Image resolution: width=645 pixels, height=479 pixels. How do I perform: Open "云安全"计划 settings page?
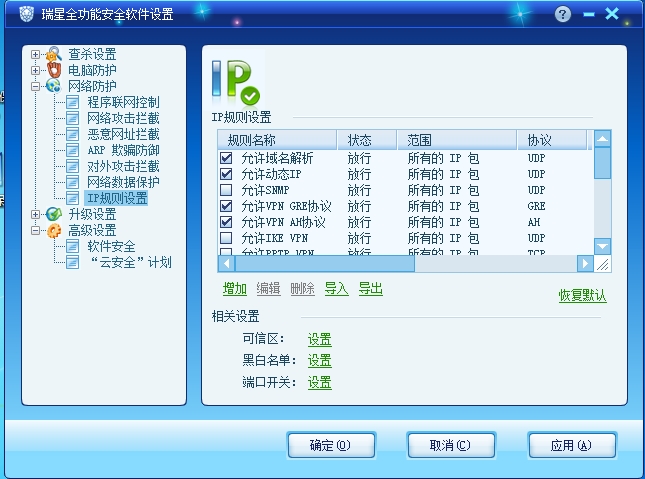(x=130, y=263)
